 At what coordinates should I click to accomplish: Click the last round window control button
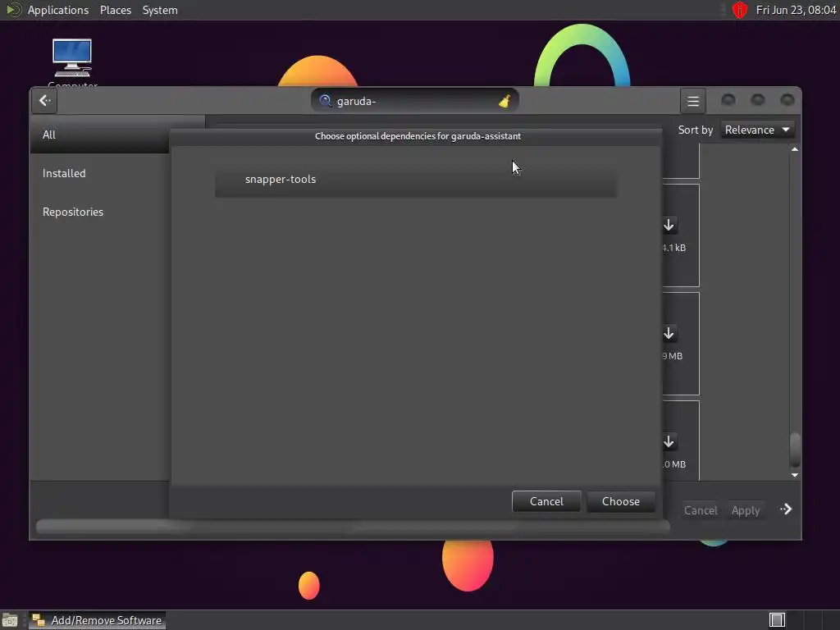pos(787,99)
